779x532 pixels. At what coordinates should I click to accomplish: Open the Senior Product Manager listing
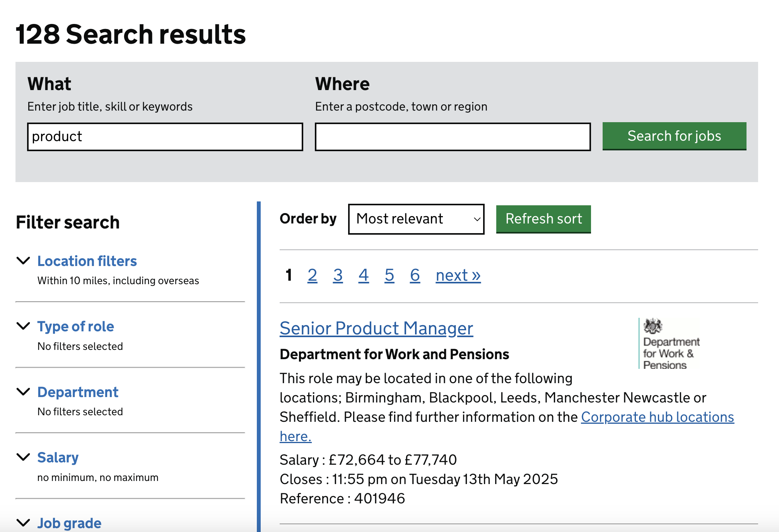(x=376, y=329)
